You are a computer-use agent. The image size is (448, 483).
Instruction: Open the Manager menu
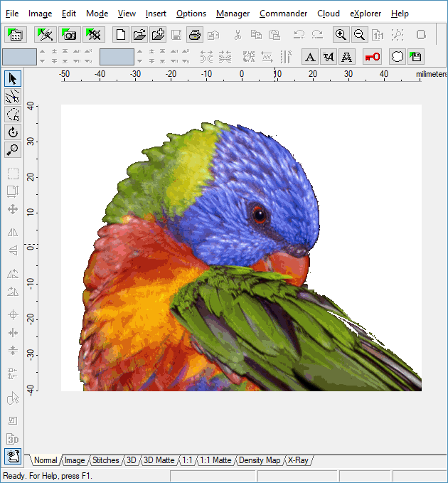[x=233, y=14]
